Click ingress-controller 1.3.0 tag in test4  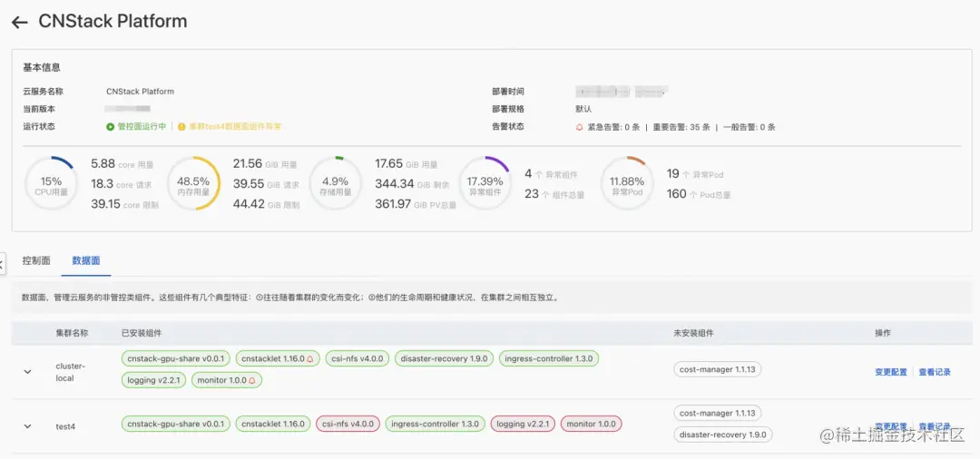click(x=436, y=424)
